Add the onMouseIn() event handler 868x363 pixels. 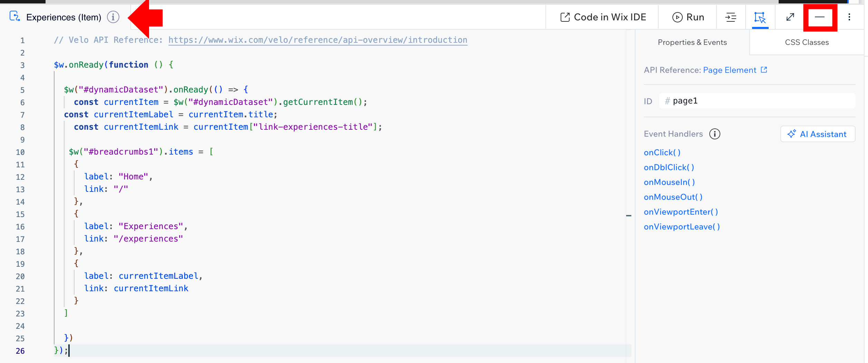click(669, 182)
